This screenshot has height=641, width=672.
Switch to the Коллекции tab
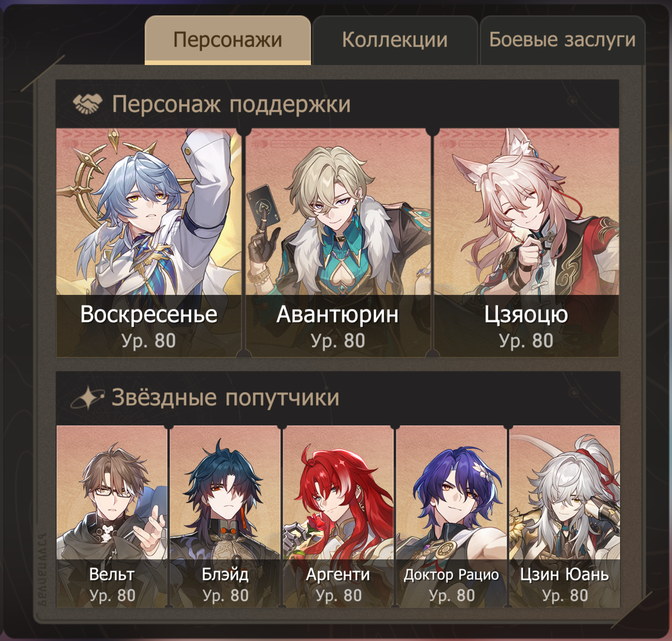pos(395,40)
